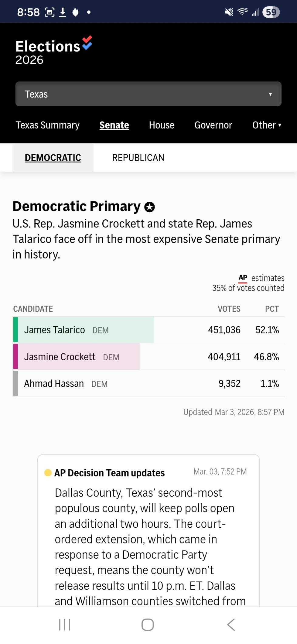The image size is (297, 644).
Task: Tap Jasmine Crockett's magenta color bar
Action: pyautogui.click(x=15, y=357)
